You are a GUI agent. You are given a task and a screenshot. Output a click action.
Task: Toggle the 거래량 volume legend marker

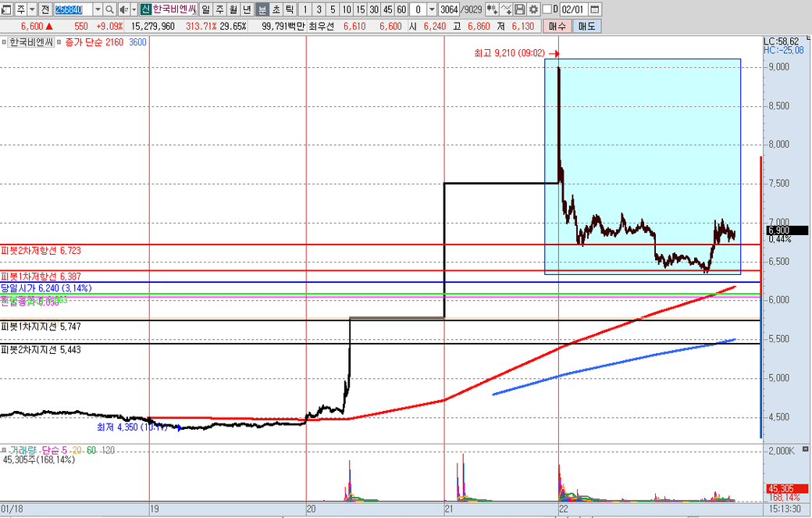pyautogui.click(x=4, y=451)
